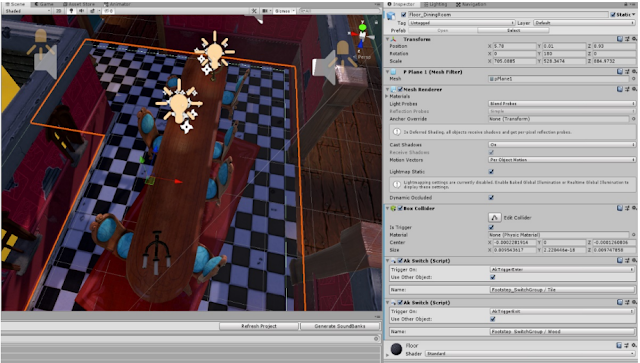This screenshot has width=640, height=363.
Task: Open the Shaded draw mode dropdown
Action: [x=27, y=11]
